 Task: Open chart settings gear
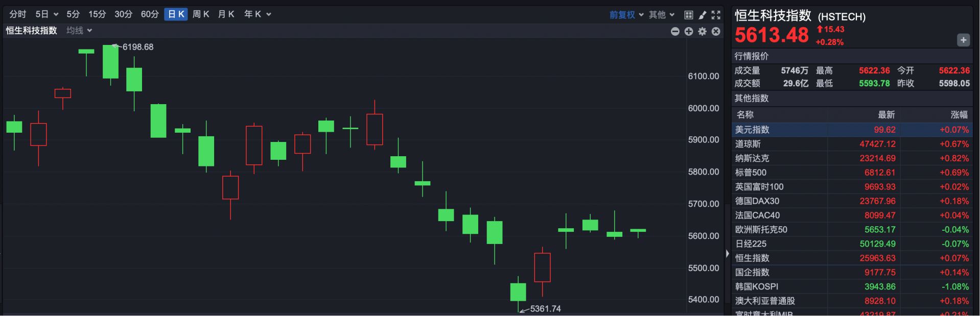coord(703,32)
